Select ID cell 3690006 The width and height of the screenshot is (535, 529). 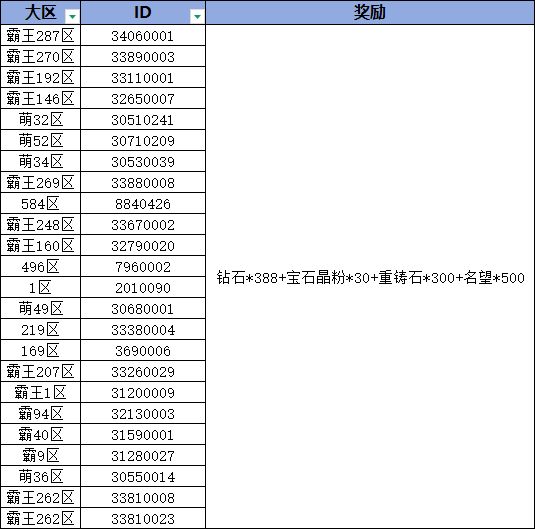click(143, 350)
